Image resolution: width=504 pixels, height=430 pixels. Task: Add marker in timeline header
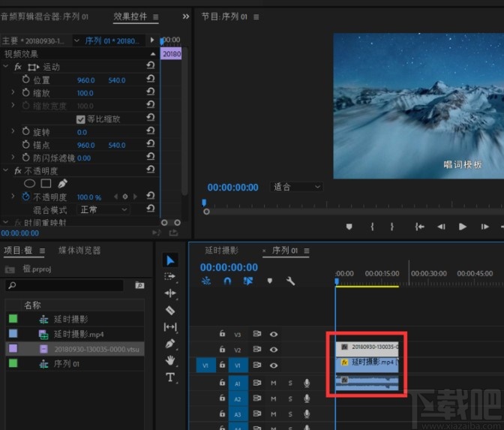pos(270,281)
